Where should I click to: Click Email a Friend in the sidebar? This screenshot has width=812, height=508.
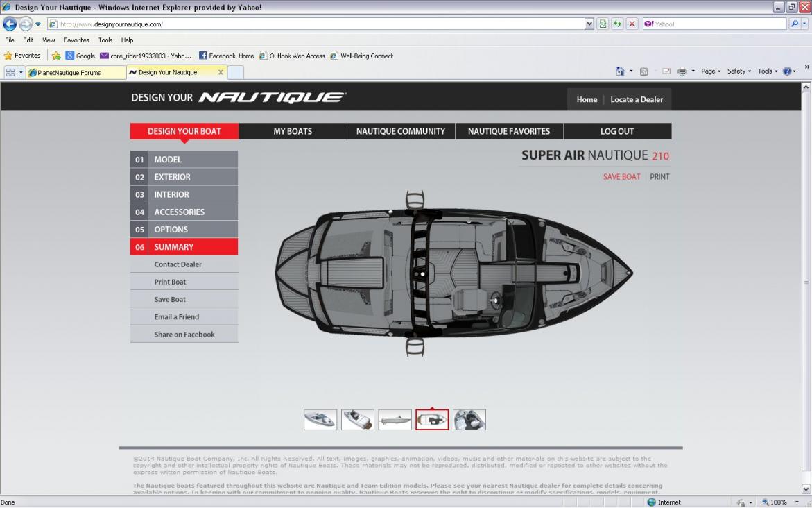tap(184, 316)
